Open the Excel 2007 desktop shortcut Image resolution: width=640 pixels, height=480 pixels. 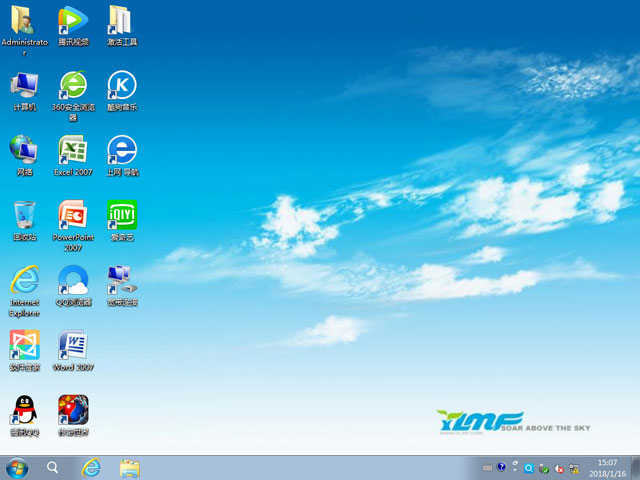[73, 151]
